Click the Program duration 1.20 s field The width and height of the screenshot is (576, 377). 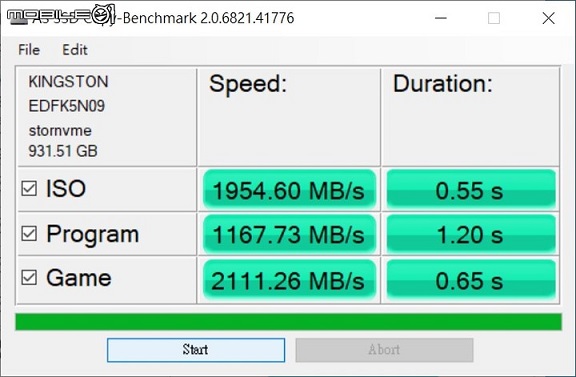[x=471, y=234]
